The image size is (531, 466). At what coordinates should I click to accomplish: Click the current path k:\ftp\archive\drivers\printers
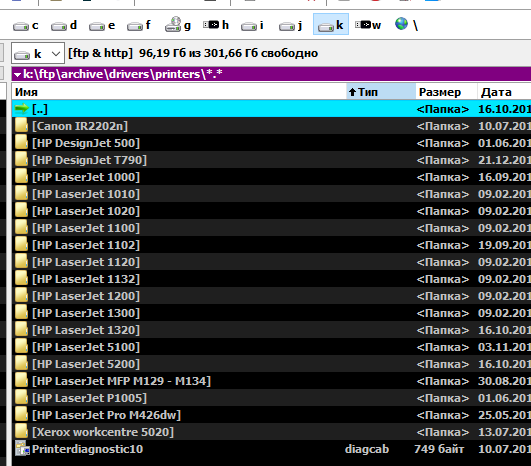point(123,74)
